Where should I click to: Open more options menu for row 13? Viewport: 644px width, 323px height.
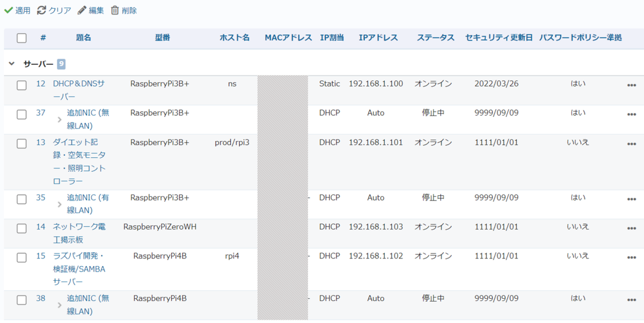click(x=632, y=144)
